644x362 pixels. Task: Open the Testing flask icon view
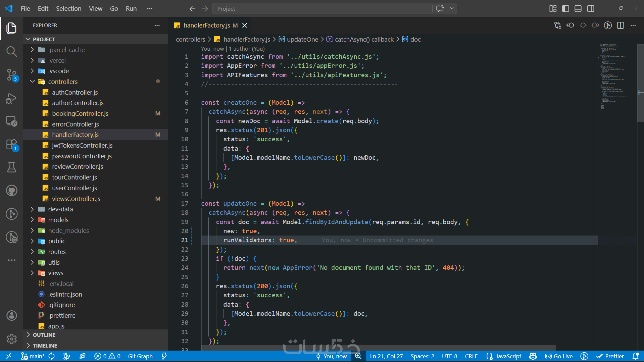[11, 167]
